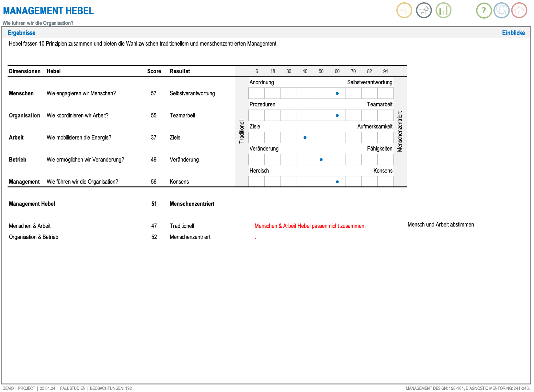Click score 55 in Organisation row
The image size is (534, 392).
click(x=153, y=116)
